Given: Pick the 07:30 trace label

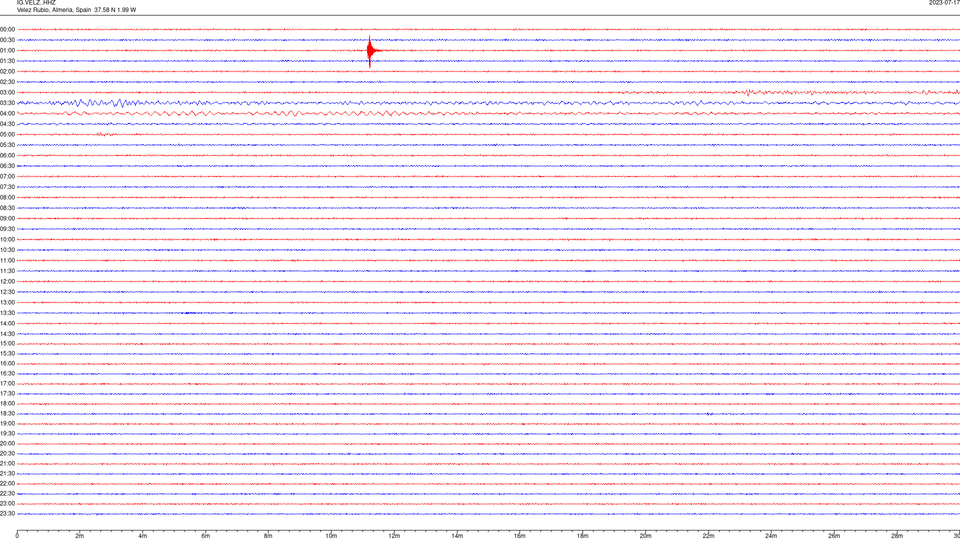Looking at the screenshot, I should (x=7, y=187).
